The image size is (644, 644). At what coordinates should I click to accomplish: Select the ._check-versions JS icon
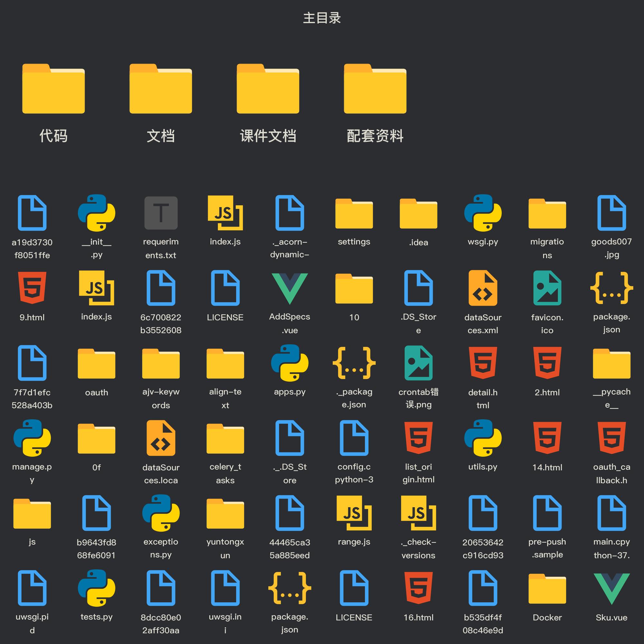coord(419,513)
